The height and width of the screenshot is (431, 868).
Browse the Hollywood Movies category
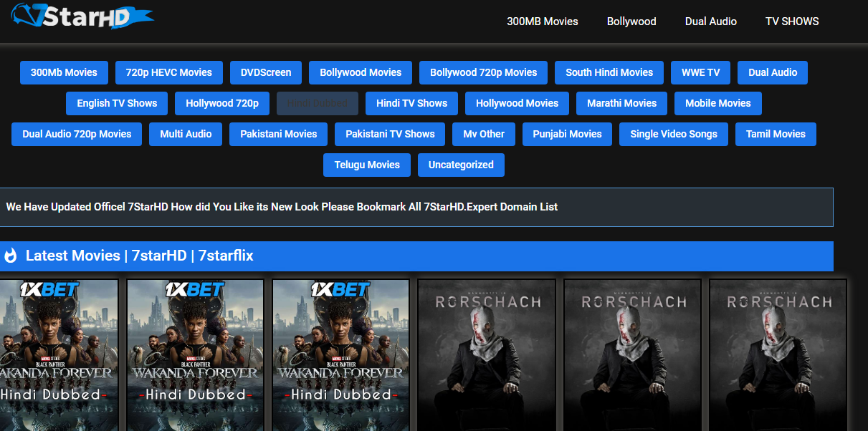click(x=517, y=103)
